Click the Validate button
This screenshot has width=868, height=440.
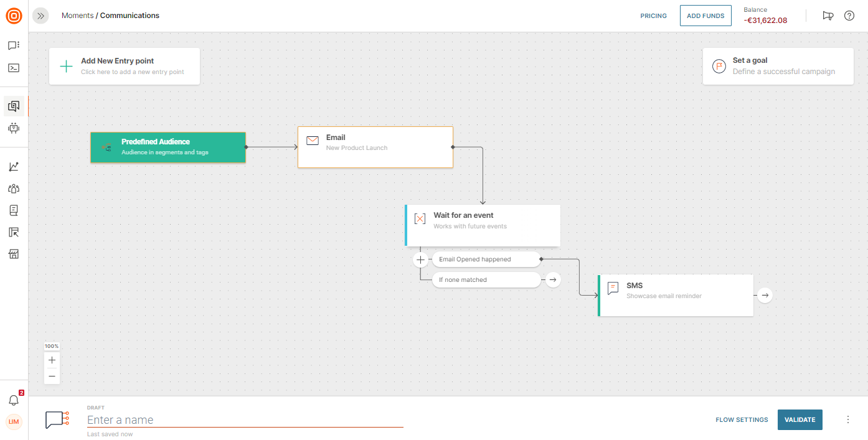800,419
